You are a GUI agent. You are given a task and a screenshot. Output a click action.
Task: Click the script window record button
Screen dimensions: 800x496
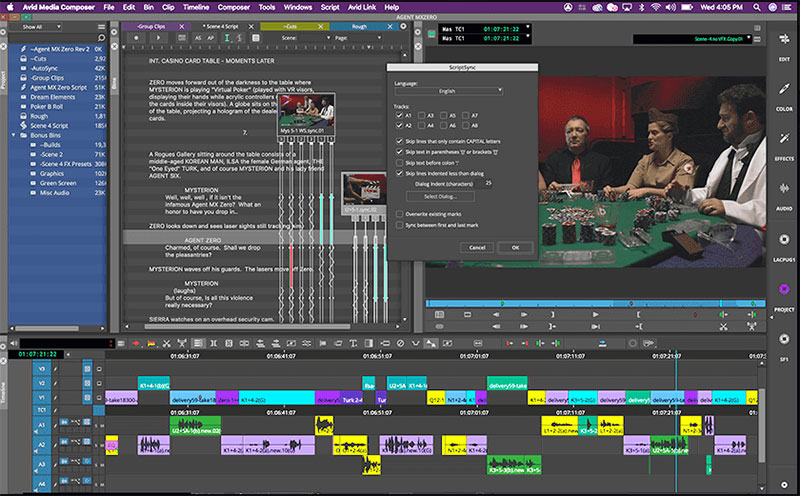click(x=136, y=38)
